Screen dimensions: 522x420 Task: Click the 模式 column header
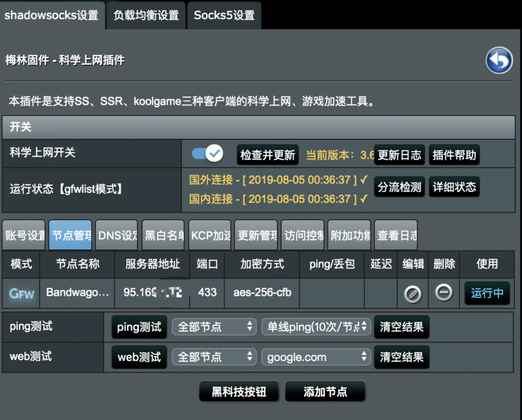[21, 264]
